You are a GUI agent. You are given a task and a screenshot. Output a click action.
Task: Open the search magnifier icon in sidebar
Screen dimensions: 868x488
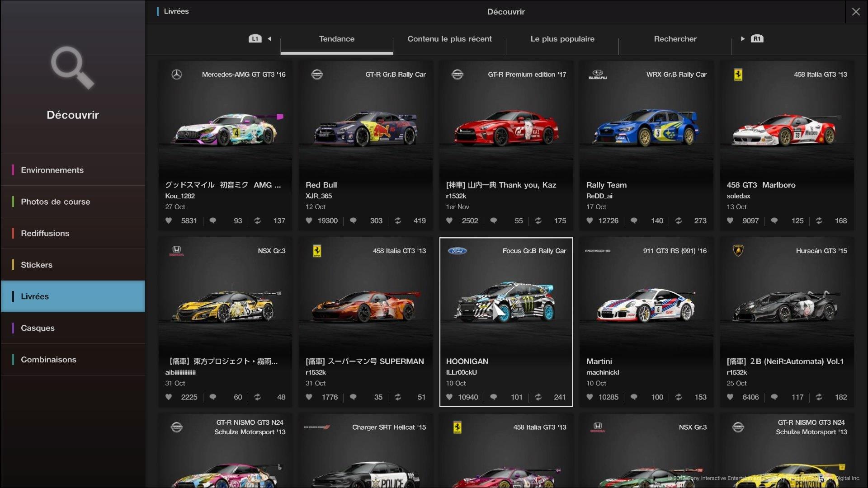tap(72, 68)
